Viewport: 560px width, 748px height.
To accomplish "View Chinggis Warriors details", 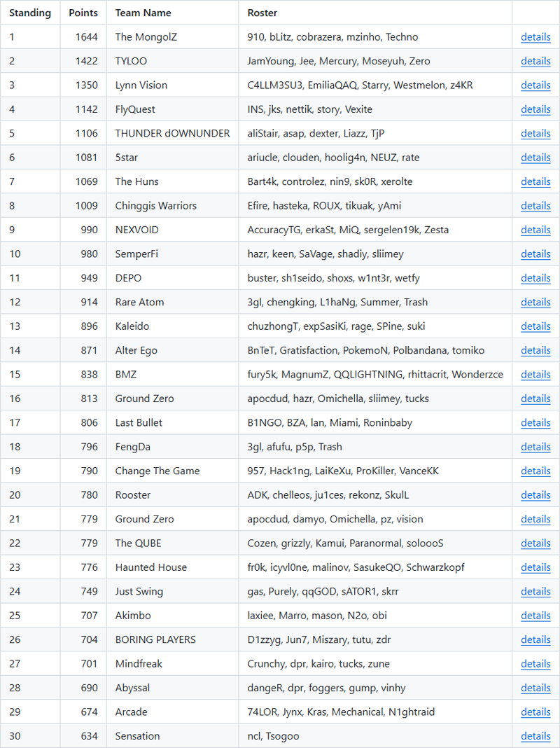I will tap(535, 206).
